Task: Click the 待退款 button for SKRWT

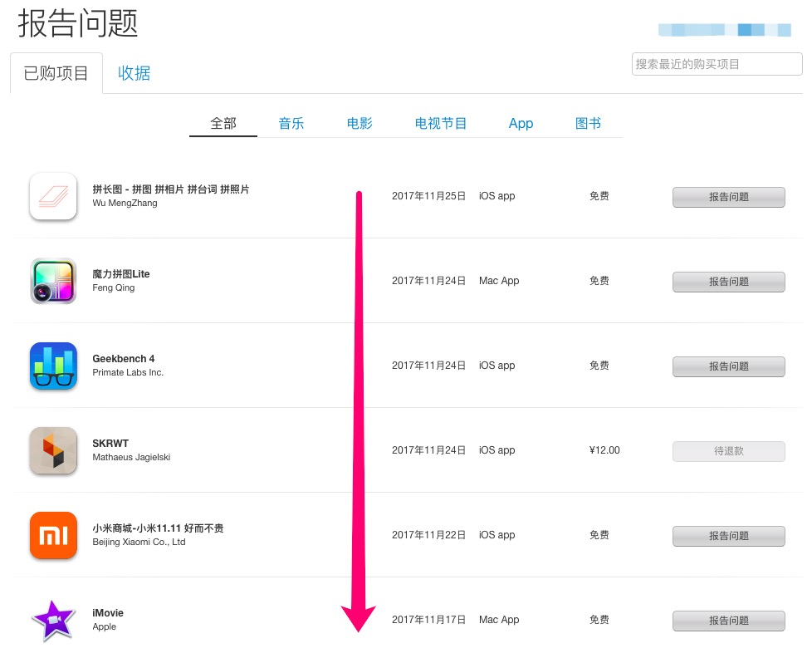Action: 728,451
